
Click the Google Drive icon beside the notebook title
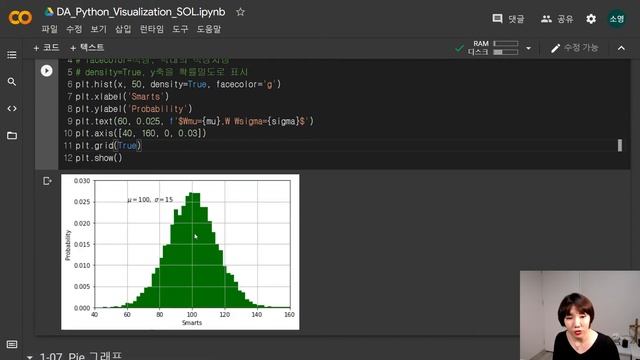click(x=49, y=12)
